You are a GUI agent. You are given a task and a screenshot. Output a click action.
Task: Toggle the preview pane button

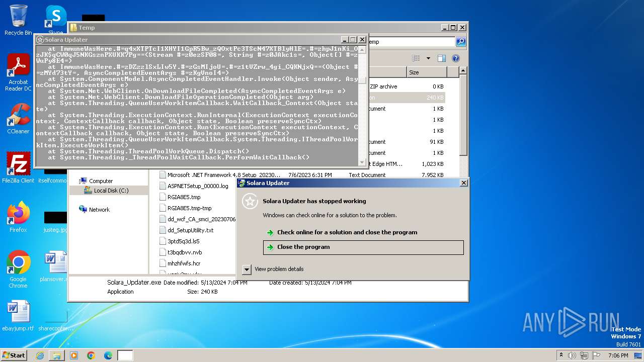[441, 58]
